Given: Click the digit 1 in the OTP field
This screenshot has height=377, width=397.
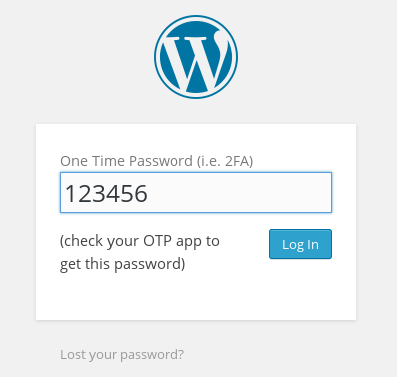Looking at the screenshot, I should pyautogui.click(x=70, y=194).
